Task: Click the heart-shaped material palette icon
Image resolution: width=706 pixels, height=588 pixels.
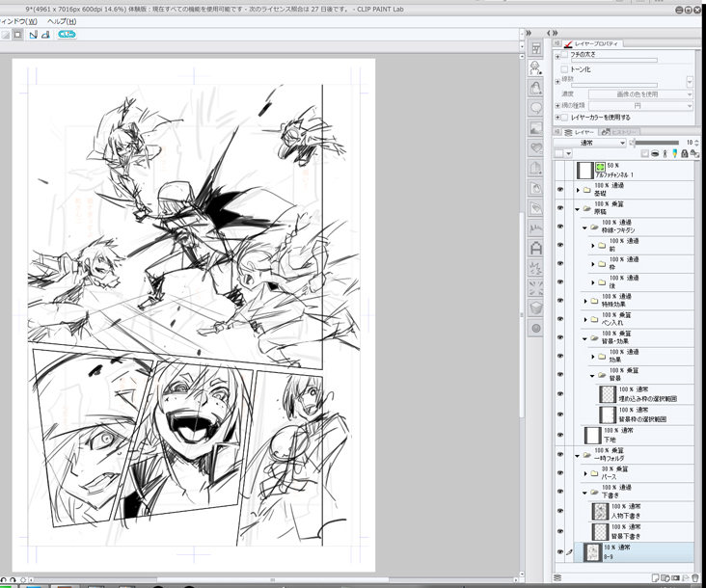Action: coord(536,148)
